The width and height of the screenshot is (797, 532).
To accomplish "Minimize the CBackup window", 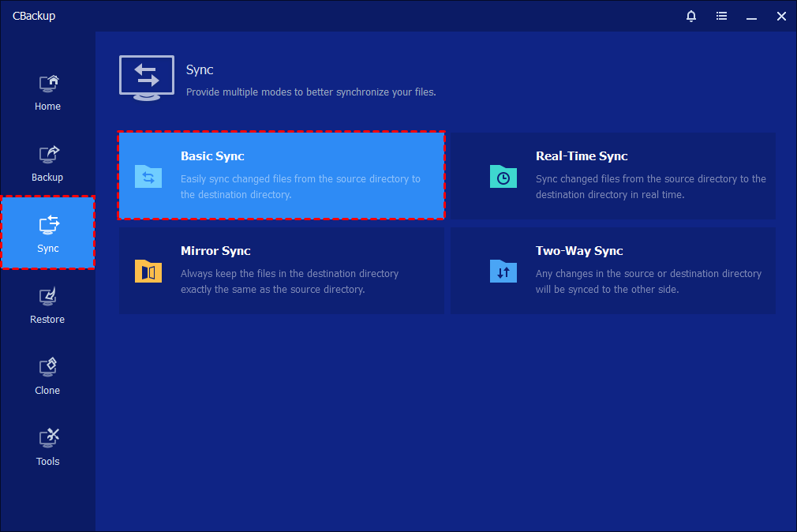I will (751, 16).
